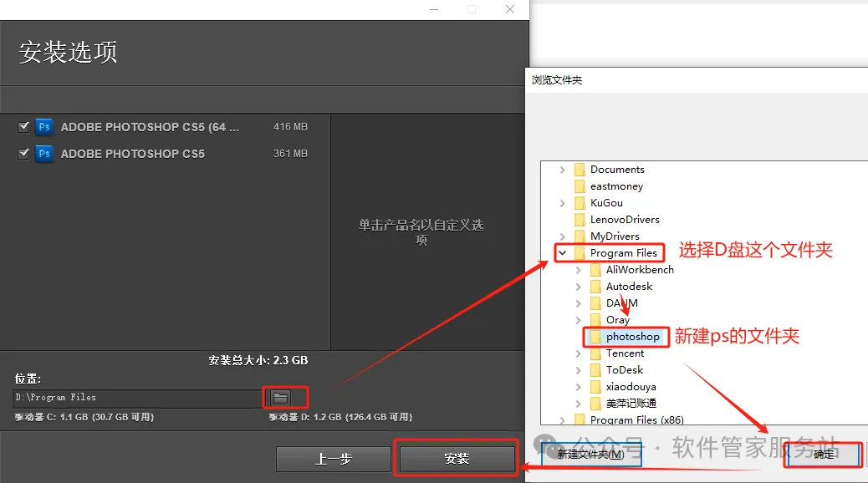Expand the AliWorkbench subfolder
868x483 pixels.
click(x=579, y=270)
